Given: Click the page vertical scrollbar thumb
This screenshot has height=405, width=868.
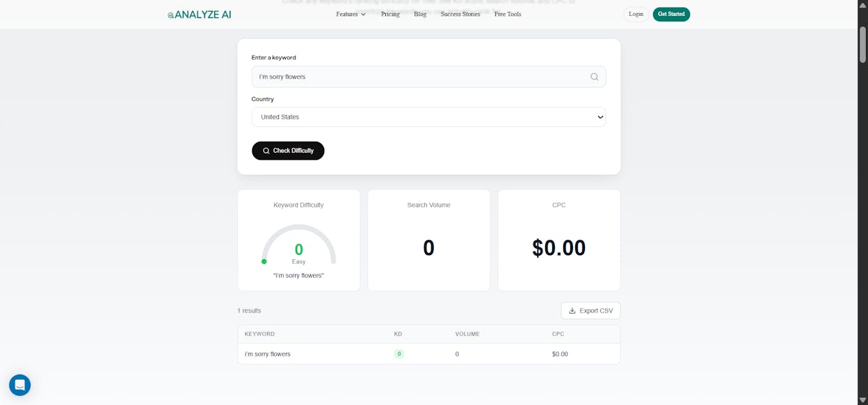Looking at the screenshot, I should (862, 44).
